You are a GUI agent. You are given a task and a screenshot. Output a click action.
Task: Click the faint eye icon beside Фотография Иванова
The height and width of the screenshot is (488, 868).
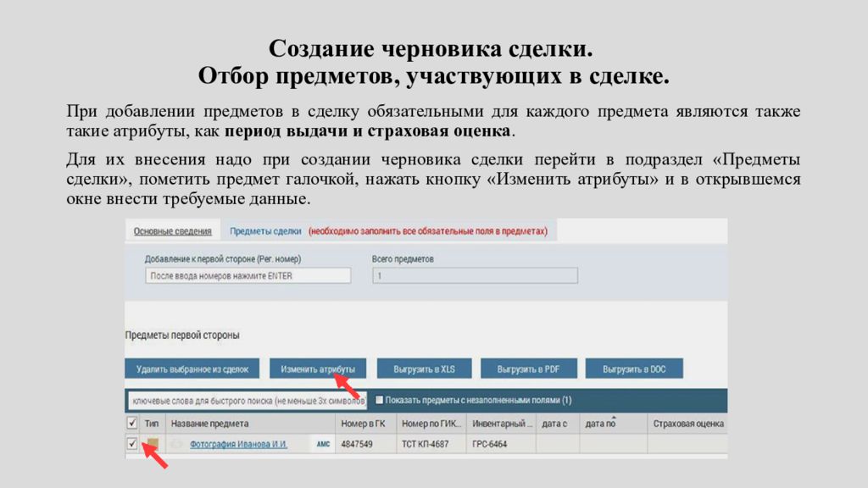pos(176,443)
